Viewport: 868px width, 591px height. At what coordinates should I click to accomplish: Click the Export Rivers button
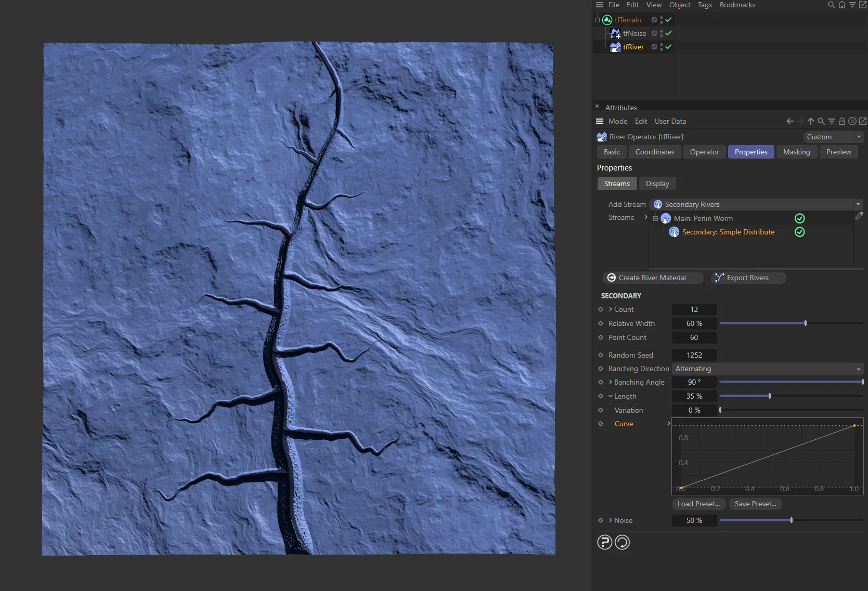pyautogui.click(x=748, y=278)
